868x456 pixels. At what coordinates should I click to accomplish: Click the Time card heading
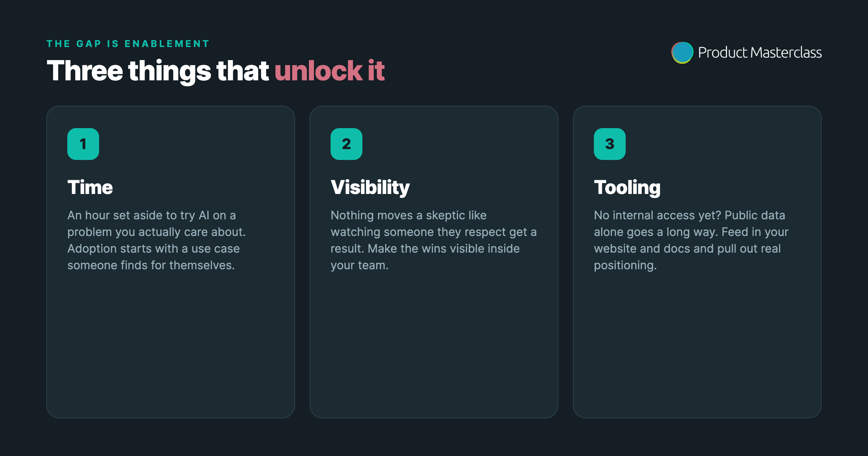(x=90, y=187)
